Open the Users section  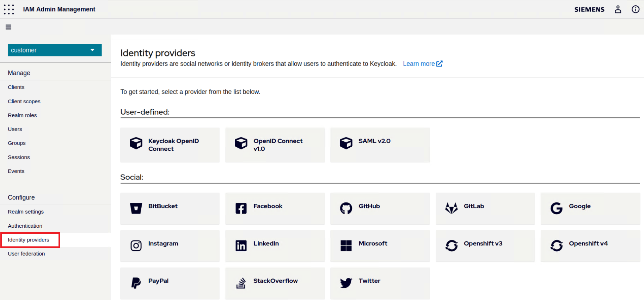coord(15,129)
